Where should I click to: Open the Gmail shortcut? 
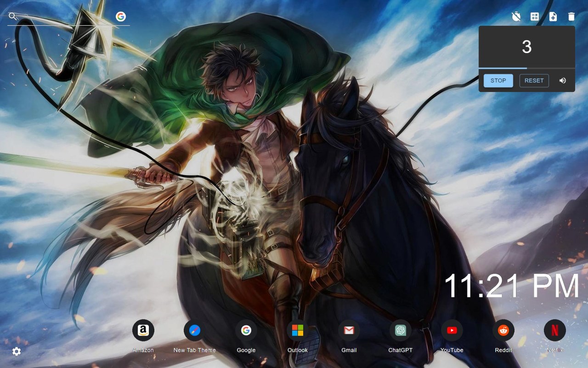pos(349,336)
